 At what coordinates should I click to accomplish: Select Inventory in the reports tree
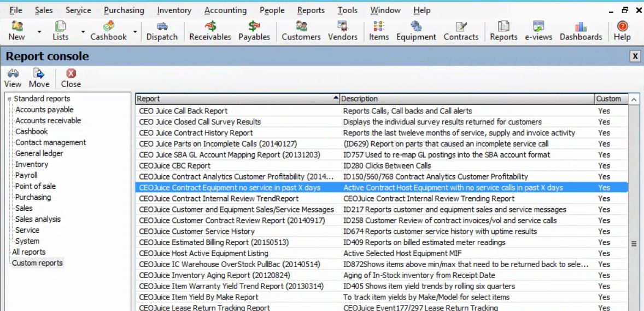pyautogui.click(x=32, y=164)
